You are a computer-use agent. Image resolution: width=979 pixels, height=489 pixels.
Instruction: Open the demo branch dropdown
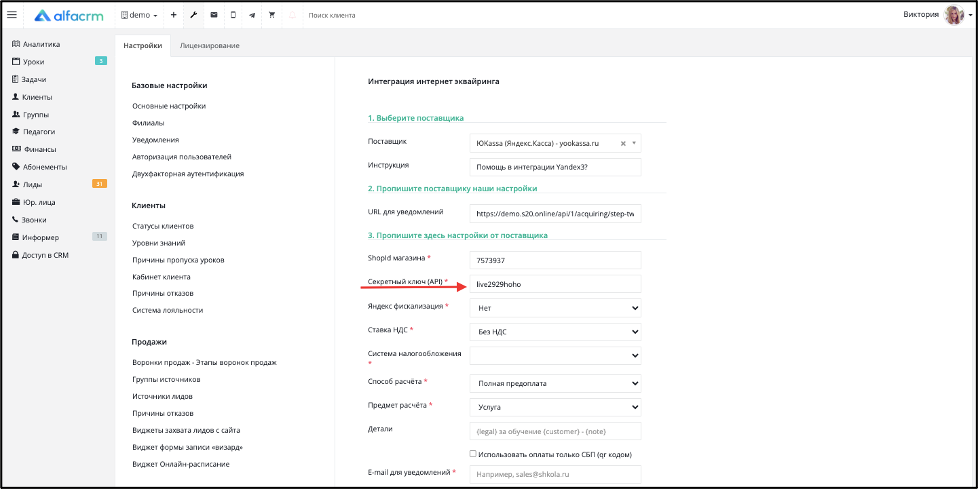pos(139,15)
